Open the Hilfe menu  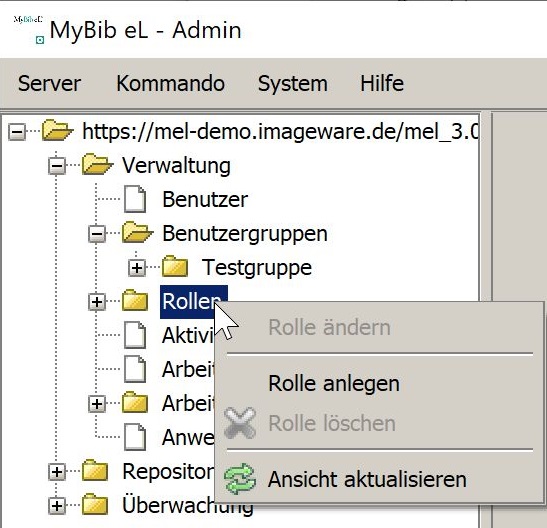click(x=382, y=83)
